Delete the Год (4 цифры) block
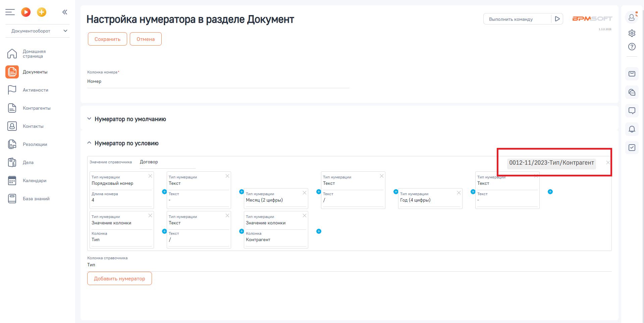The height and width of the screenshot is (323, 644). tap(459, 193)
